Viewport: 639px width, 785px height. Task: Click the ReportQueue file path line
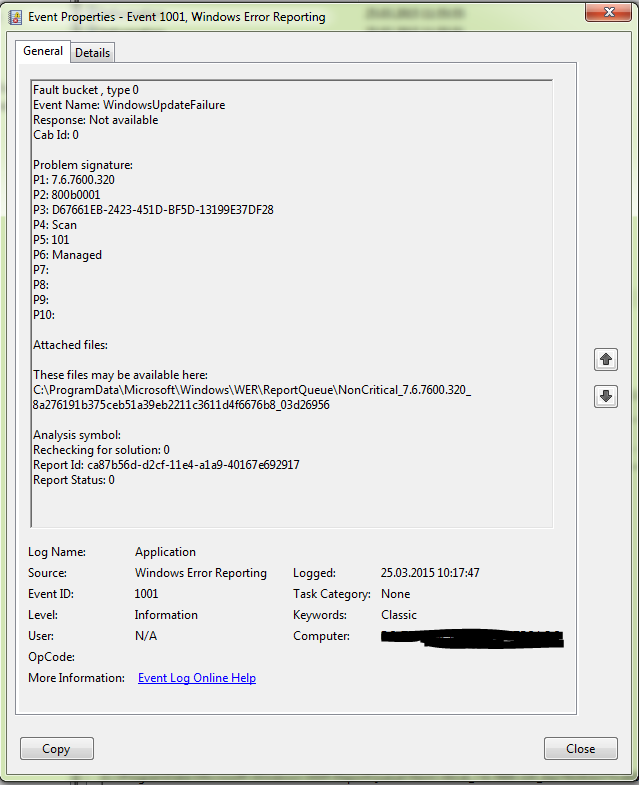[252, 390]
